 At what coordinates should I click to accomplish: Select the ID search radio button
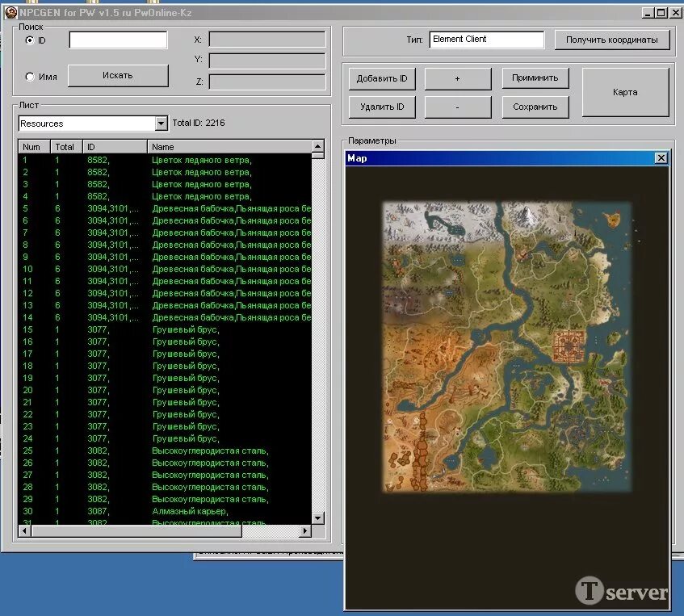coord(30,40)
